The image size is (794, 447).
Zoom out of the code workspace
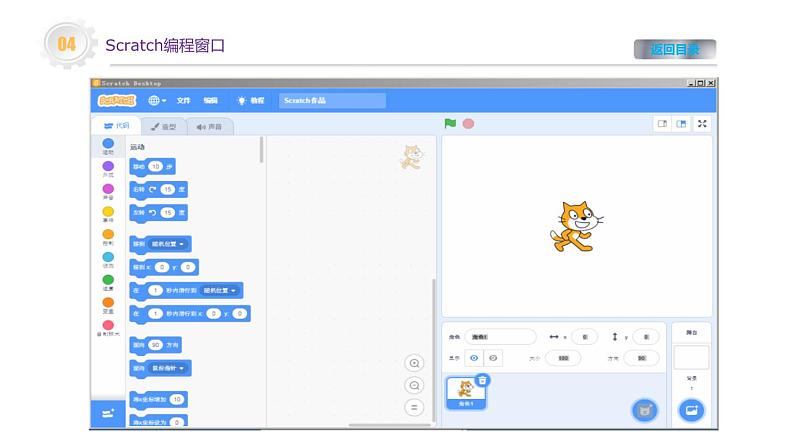click(x=415, y=385)
